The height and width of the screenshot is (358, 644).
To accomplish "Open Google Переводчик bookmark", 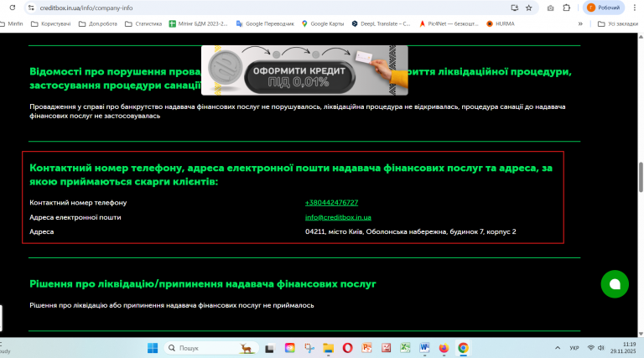I will (265, 23).
